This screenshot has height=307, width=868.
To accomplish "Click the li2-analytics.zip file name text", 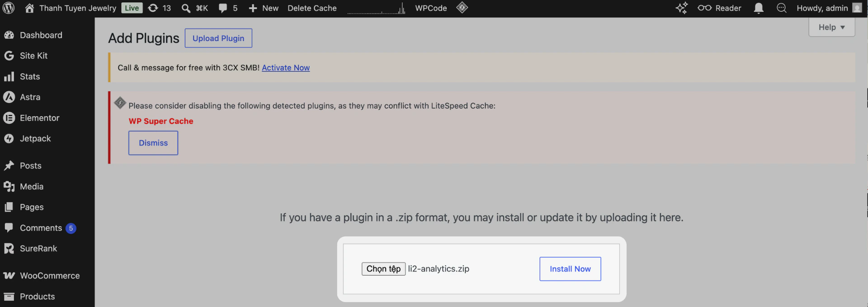I will click(439, 269).
